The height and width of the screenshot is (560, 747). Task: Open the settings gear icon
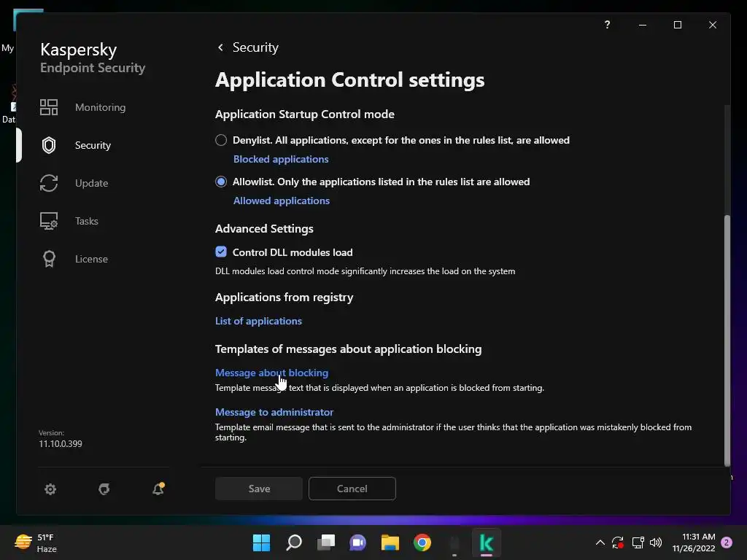pyautogui.click(x=50, y=489)
